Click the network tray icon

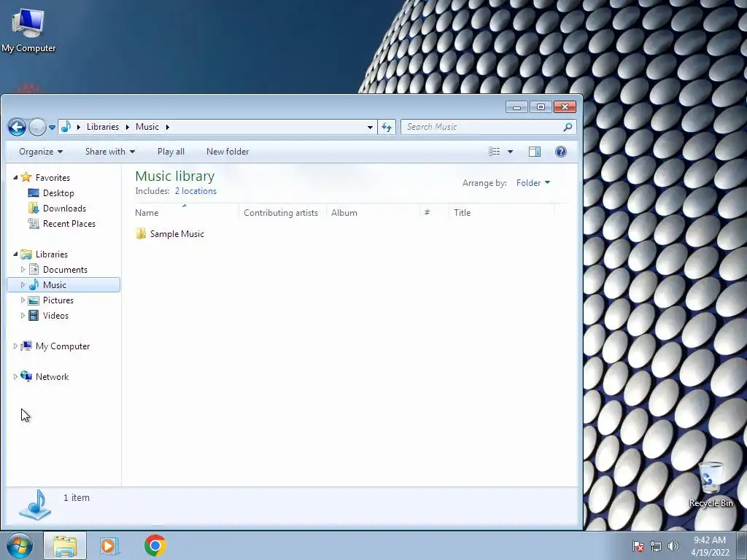[656, 546]
